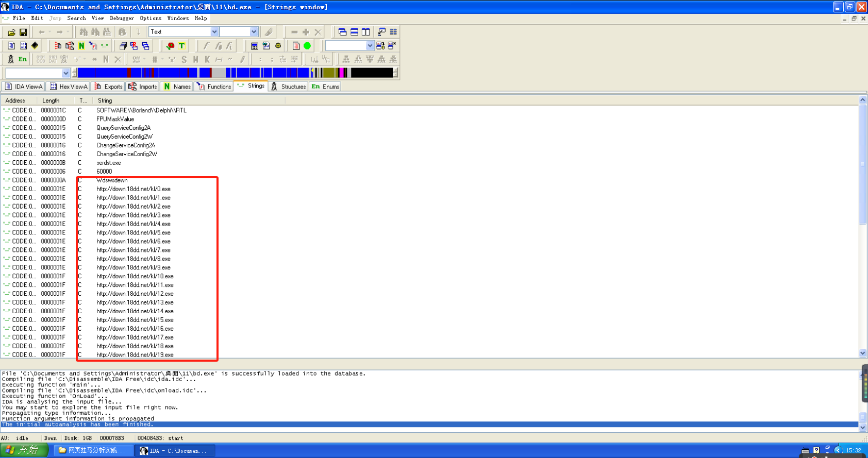868x458 pixels.
Task: Click the strings list scrollbar up arrow
Action: pos(863,100)
